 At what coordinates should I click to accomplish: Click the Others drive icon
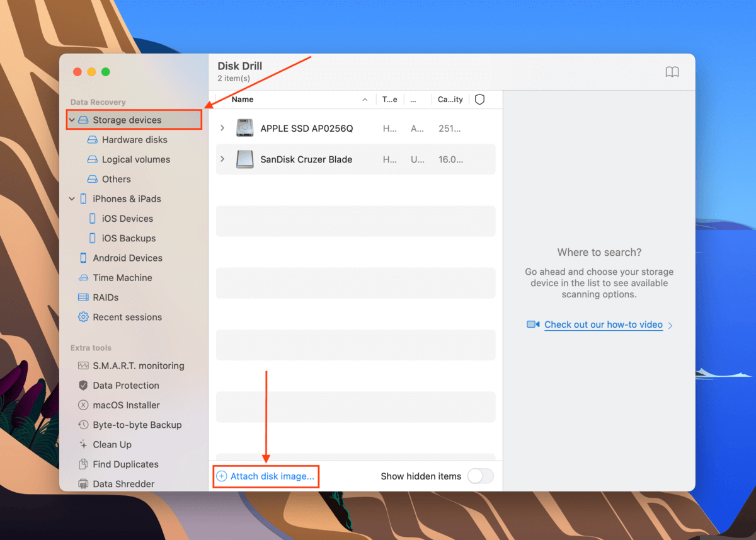point(93,179)
